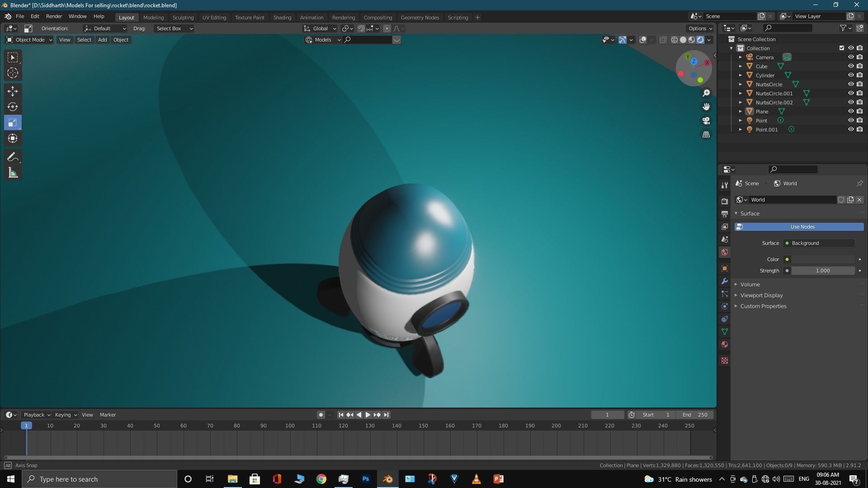Open the Render menu
868x488 pixels.
click(x=54, y=16)
